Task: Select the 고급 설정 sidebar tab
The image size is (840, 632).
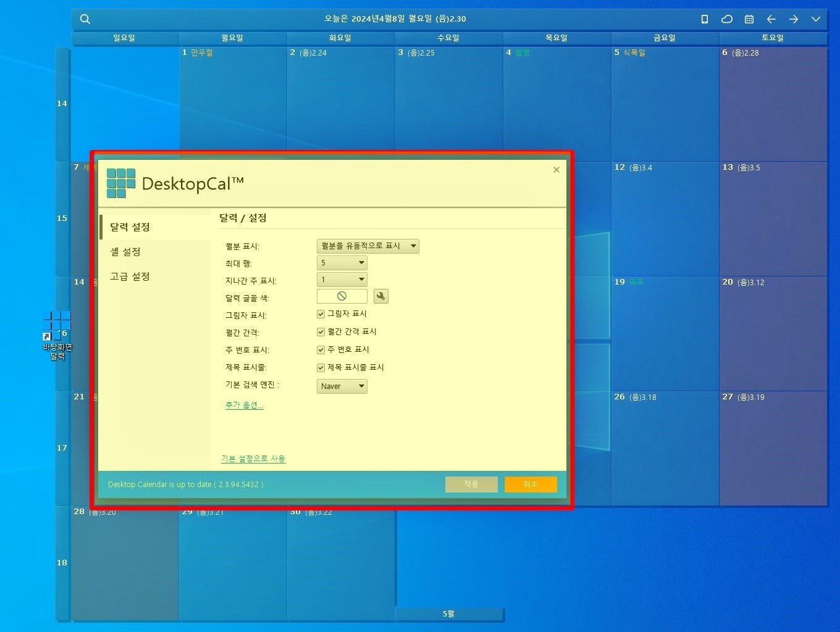Action: pos(155,276)
